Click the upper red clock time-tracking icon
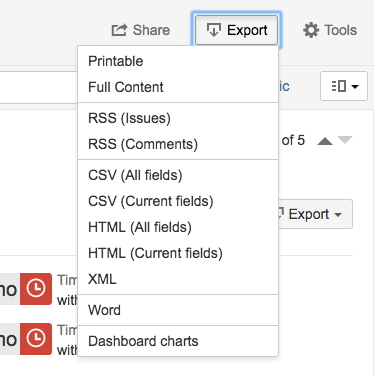The height and width of the screenshot is (376, 374). [36, 289]
